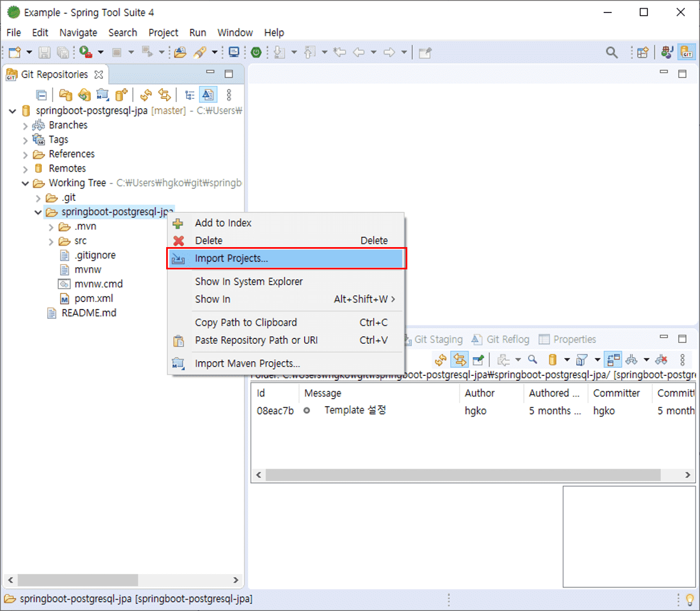The image size is (700, 611).
Task: Collapse the springboot-postgresql-jpa [master] repository node
Action: point(12,111)
